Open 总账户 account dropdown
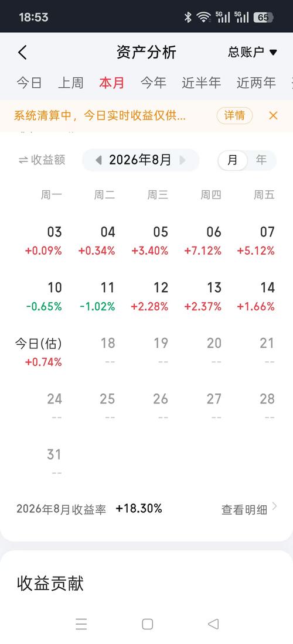 253,53
